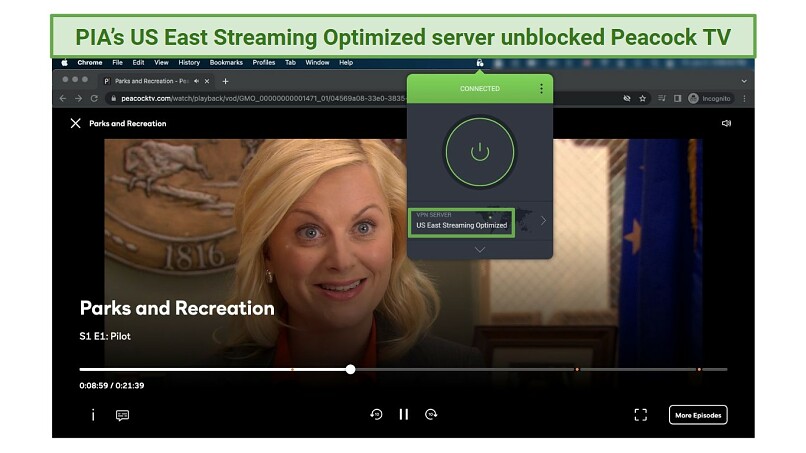Open server list via right chevron
The height and width of the screenshot is (453, 806).
pyautogui.click(x=543, y=221)
